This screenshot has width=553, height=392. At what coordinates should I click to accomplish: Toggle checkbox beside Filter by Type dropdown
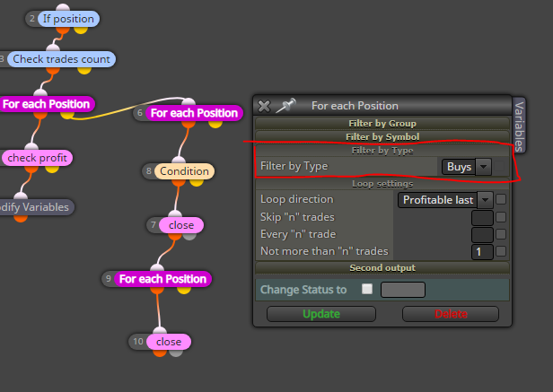coord(499,166)
